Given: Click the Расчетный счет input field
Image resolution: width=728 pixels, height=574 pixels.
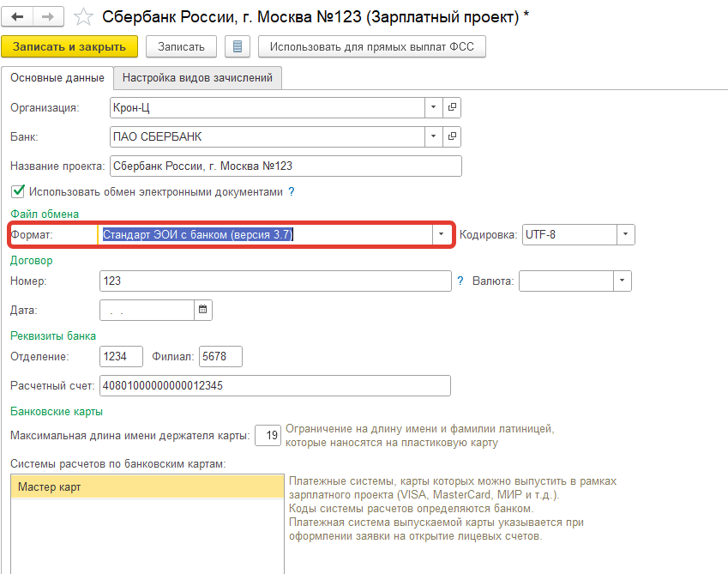Looking at the screenshot, I should (274, 386).
